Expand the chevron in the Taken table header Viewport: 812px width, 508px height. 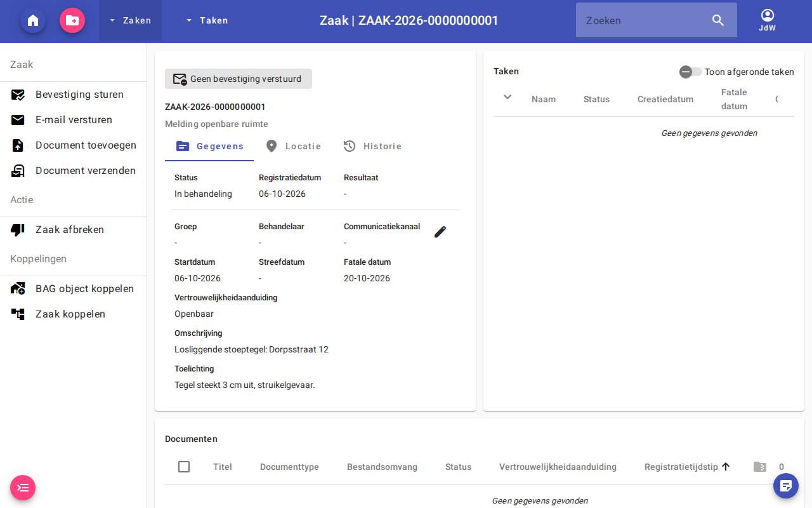point(507,97)
